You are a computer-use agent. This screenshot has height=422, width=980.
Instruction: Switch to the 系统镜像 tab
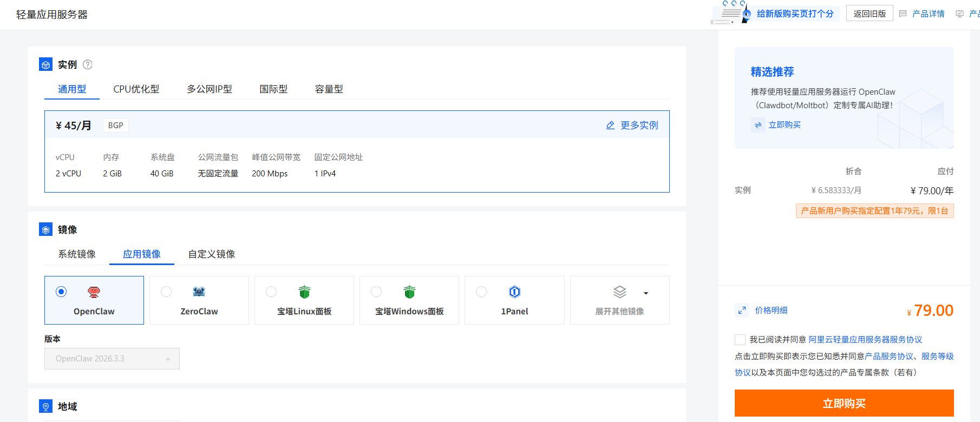pos(77,254)
